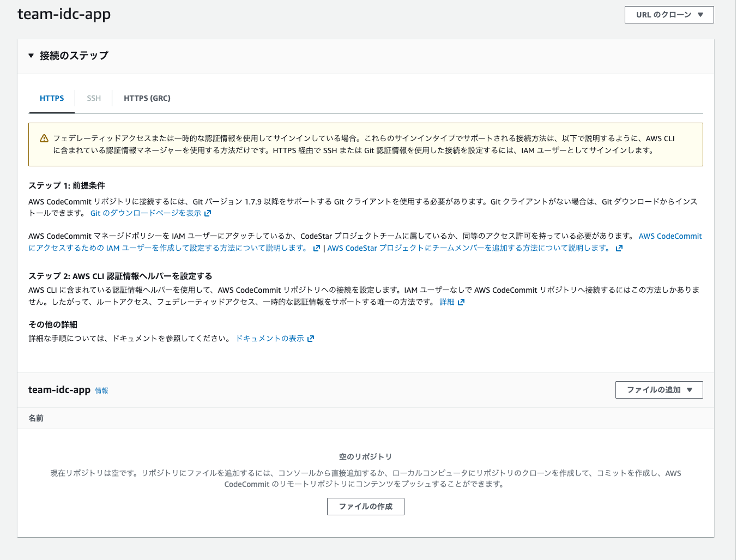Switch to the HTTPS (GRC) tab
The image size is (737, 560).
click(147, 98)
